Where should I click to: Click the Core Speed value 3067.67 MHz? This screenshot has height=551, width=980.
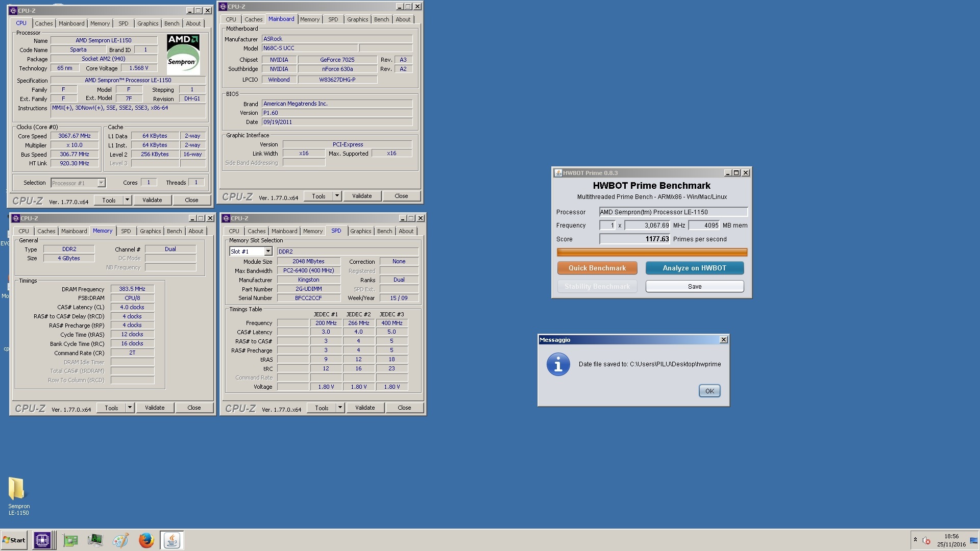click(x=75, y=136)
